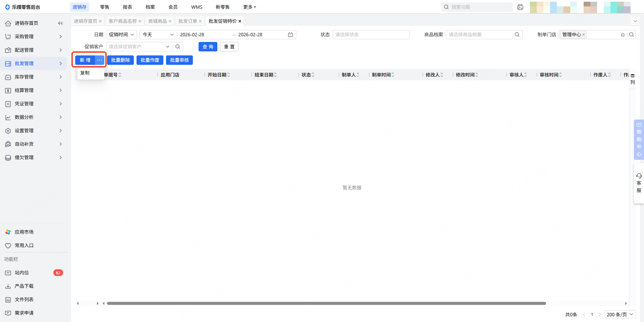Open the 200 条/页 page size dropdown
The width and height of the screenshot is (644, 322).
click(620, 315)
